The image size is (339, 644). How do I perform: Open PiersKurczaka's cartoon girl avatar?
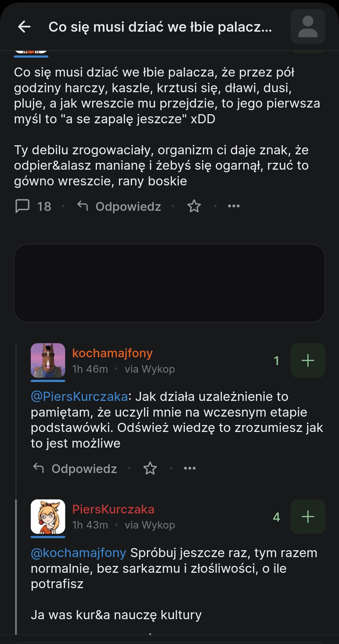[x=48, y=516]
